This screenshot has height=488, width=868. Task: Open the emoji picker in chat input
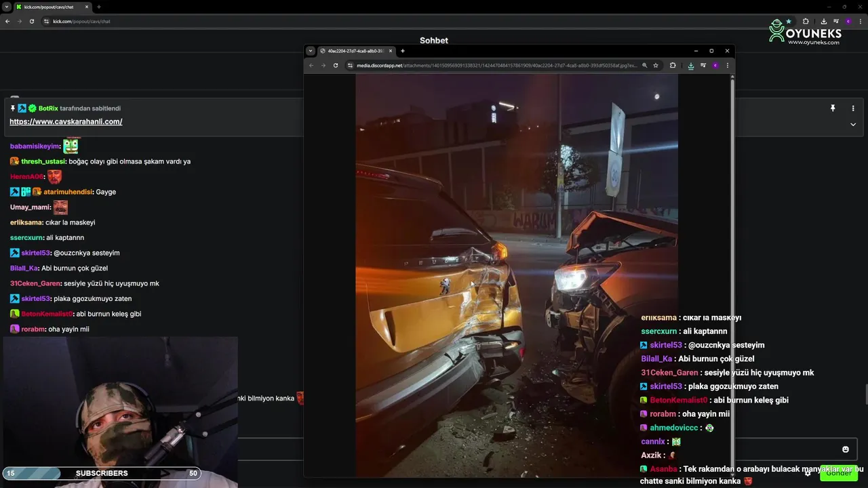tap(846, 449)
